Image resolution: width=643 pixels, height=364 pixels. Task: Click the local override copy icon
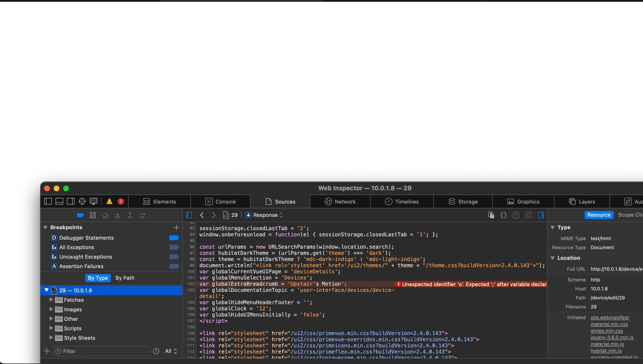click(491, 215)
